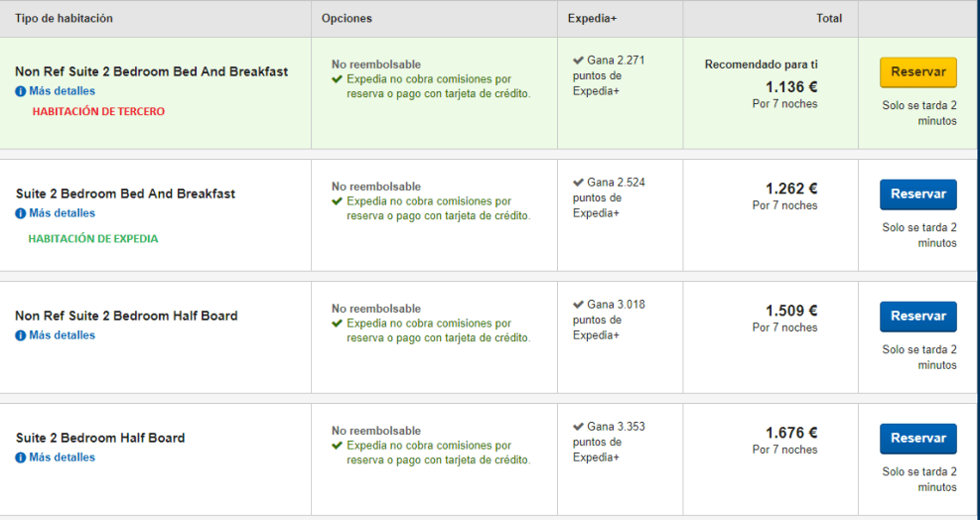Click Reservar for the 1.676 € suite
980x520 pixels.
click(917, 439)
